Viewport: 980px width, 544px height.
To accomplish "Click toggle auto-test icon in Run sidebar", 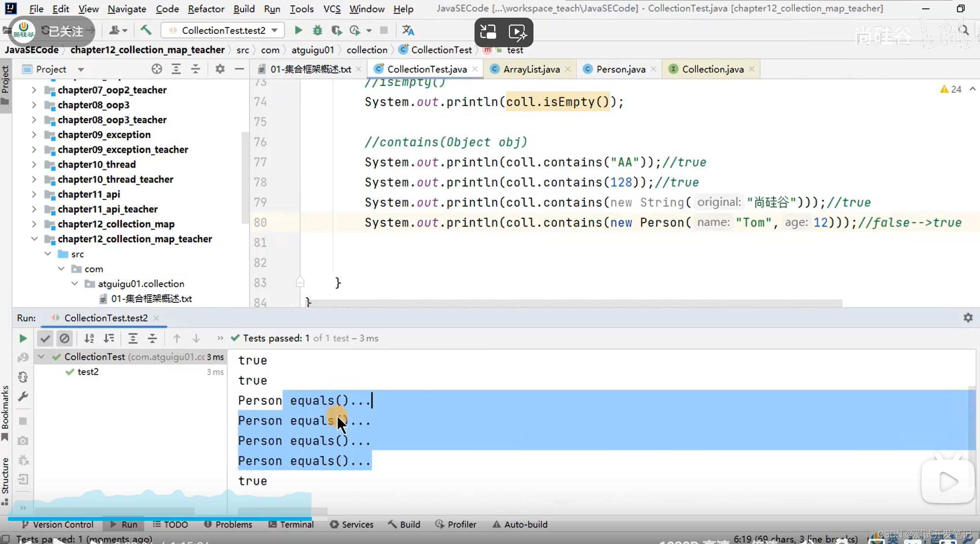I will pyautogui.click(x=23, y=377).
